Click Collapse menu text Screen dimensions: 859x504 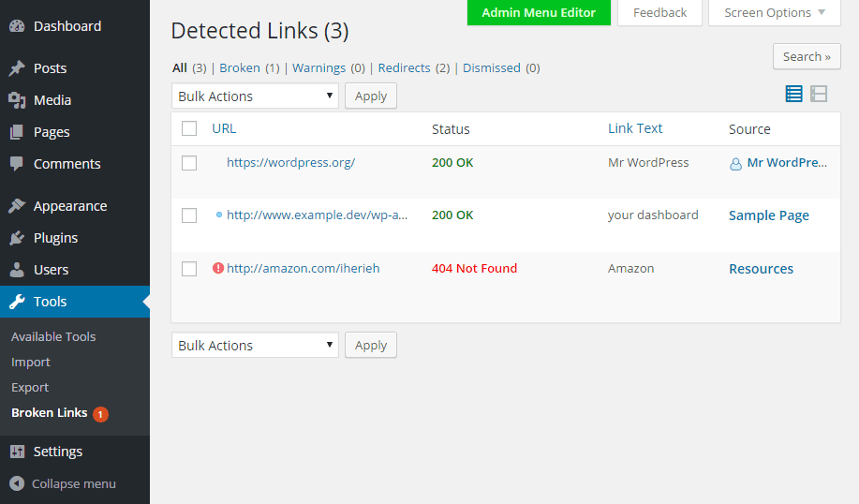click(73, 483)
